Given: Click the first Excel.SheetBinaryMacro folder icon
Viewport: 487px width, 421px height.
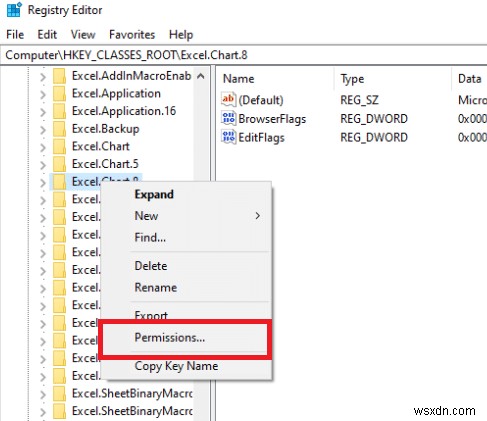Looking at the screenshot, I should [x=60, y=393].
